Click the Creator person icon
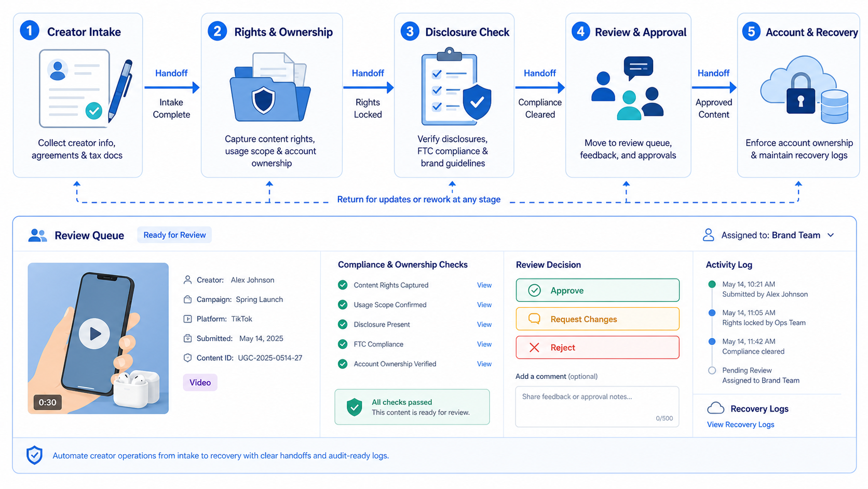Screen dimensions: 868x489 (188, 280)
